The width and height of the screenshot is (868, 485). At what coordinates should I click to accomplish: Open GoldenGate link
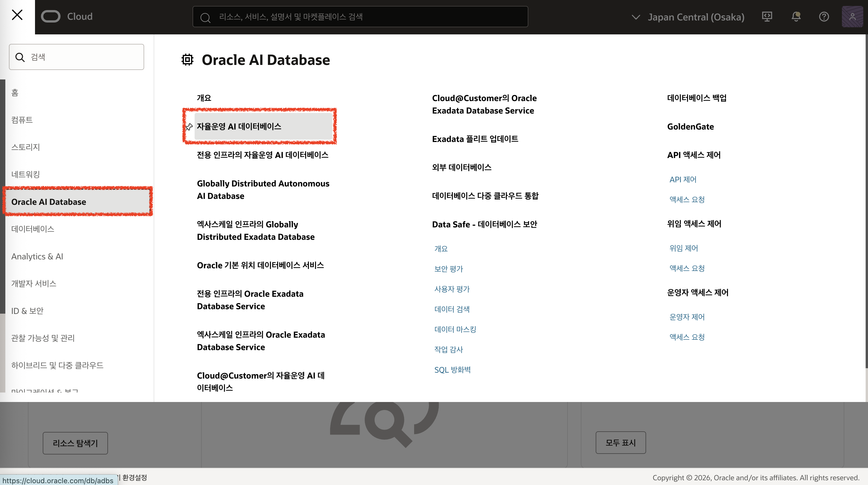[690, 127]
